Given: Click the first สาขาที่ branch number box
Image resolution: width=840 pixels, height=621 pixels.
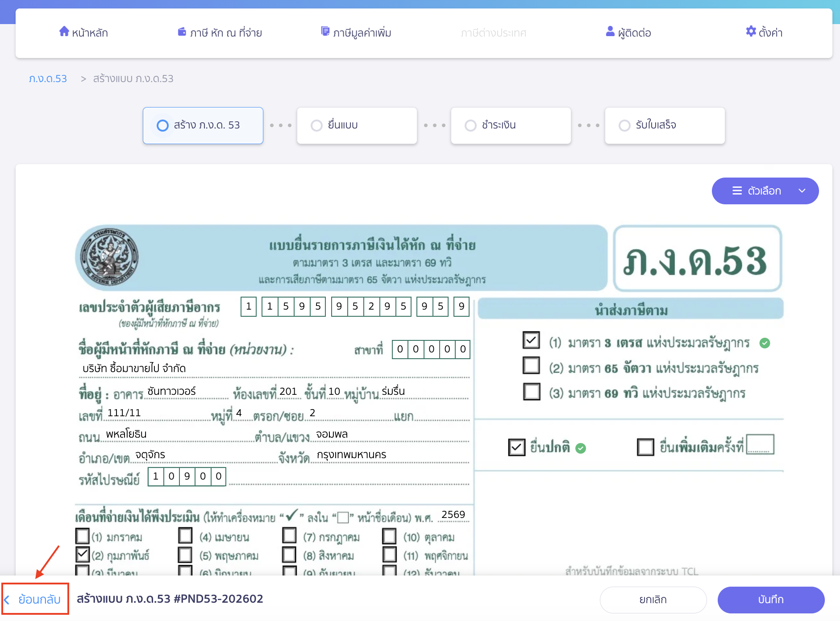Looking at the screenshot, I should click(400, 350).
